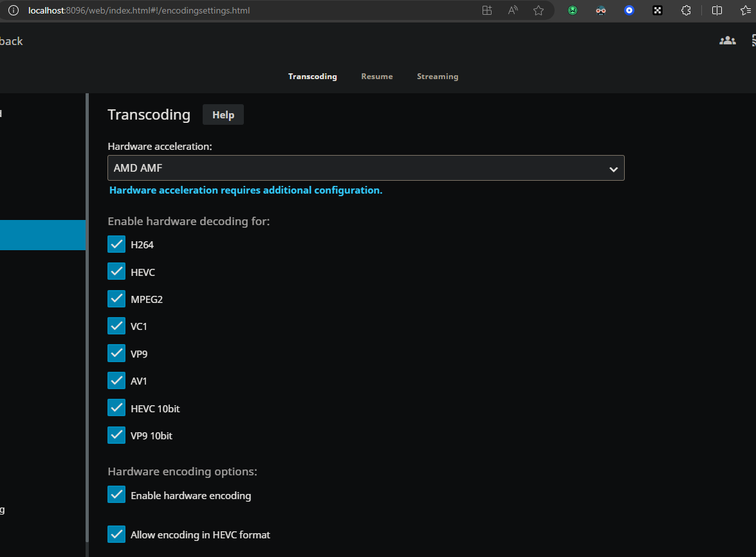The image size is (756, 557).
Task: Open the app-available grid icon in address bar
Action: [x=487, y=10]
